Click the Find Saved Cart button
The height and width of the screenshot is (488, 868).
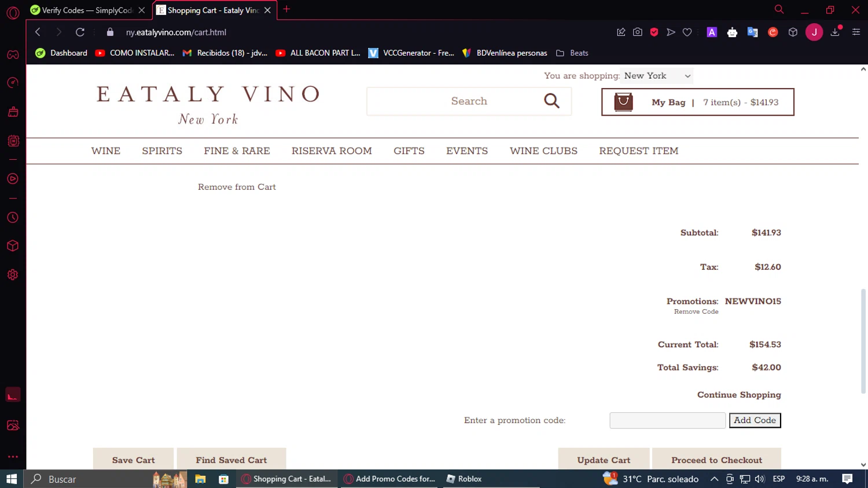tap(231, 460)
